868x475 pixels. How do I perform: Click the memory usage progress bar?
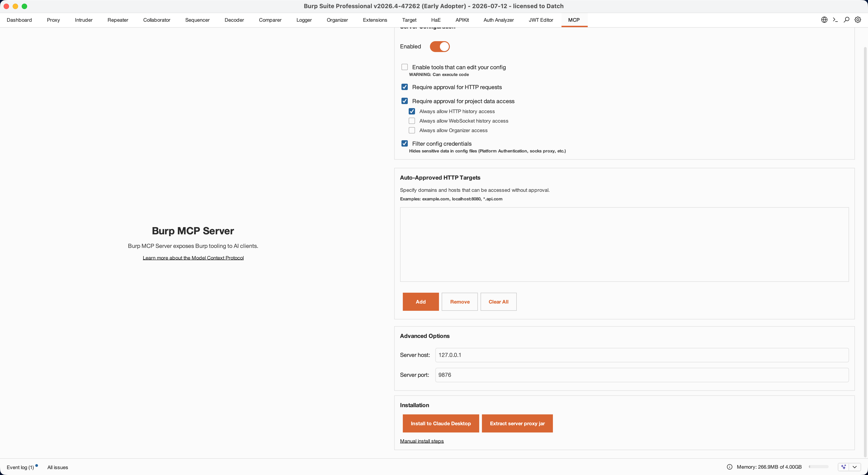pyautogui.click(x=818, y=467)
